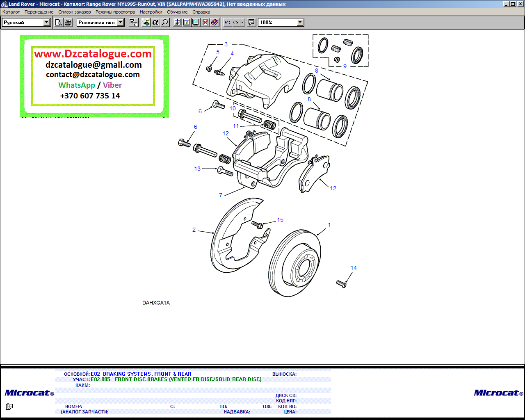Click the redo forward arrow icon
Image resolution: width=525 pixels, height=420 pixels.
click(236, 23)
